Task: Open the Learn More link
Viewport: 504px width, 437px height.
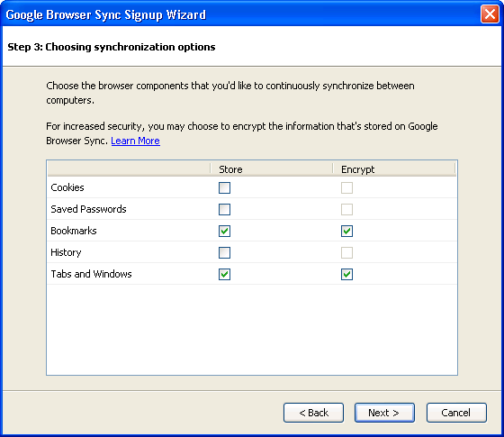Action: pyautogui.click(x=135, y=141)
